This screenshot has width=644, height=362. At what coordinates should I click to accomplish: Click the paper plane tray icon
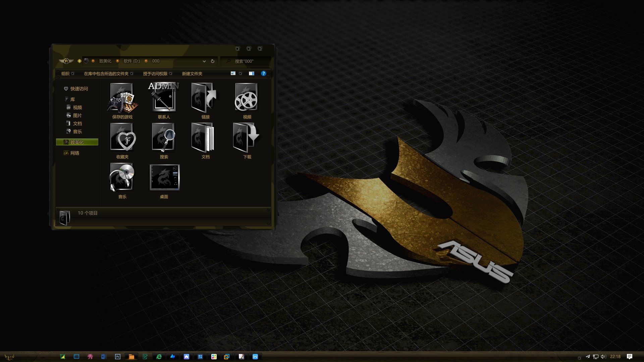(588, 357)
